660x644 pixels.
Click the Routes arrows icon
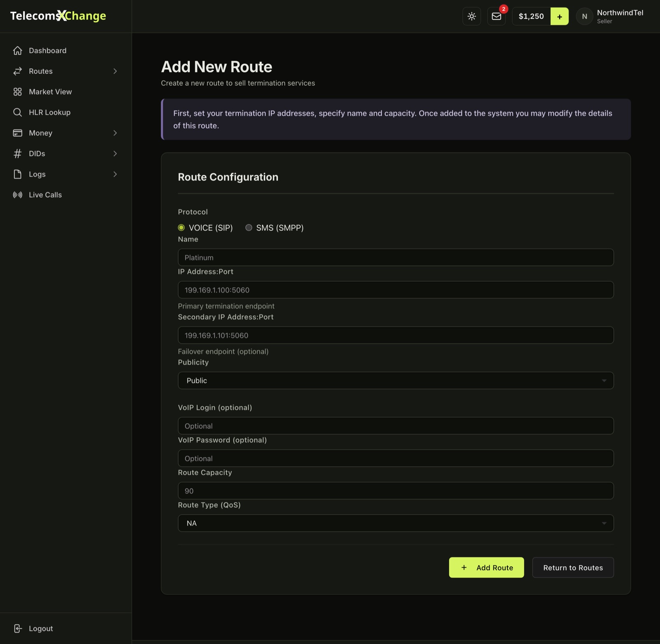click(x=17, y=71)
